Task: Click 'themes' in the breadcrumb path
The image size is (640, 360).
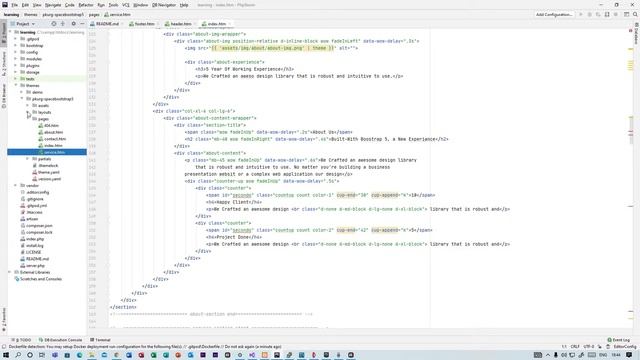Action: pos(31,14)
